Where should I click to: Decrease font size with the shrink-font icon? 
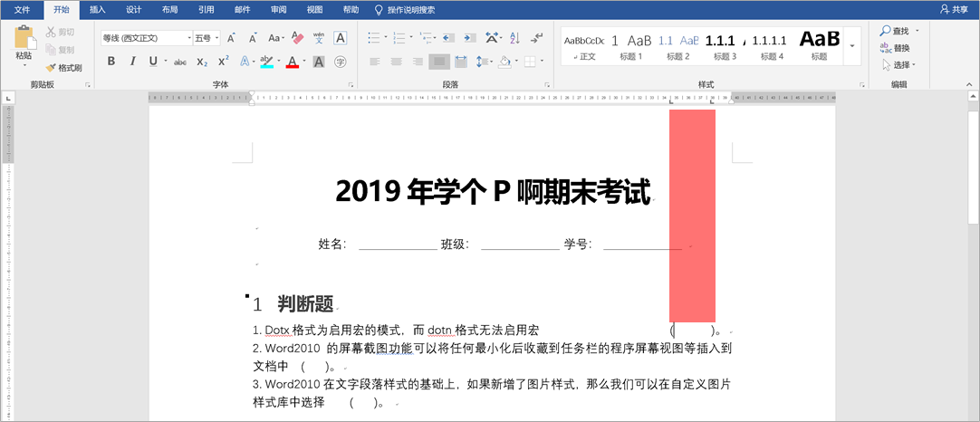point(253,38)
